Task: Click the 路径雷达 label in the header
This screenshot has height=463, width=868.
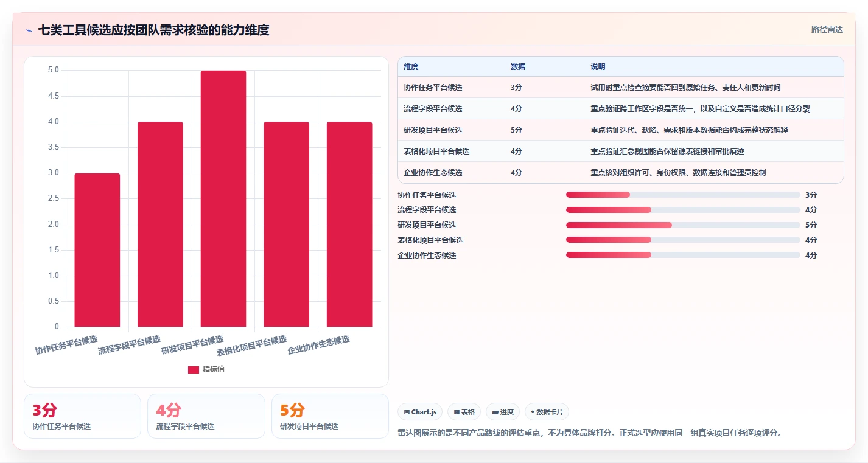Action: pyautogui.click(x=827, y=29)
